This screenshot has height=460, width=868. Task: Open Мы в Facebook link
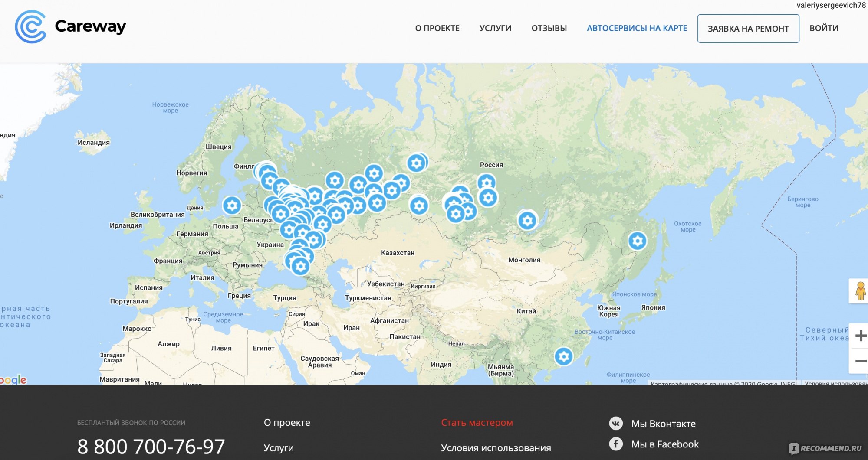665,444
